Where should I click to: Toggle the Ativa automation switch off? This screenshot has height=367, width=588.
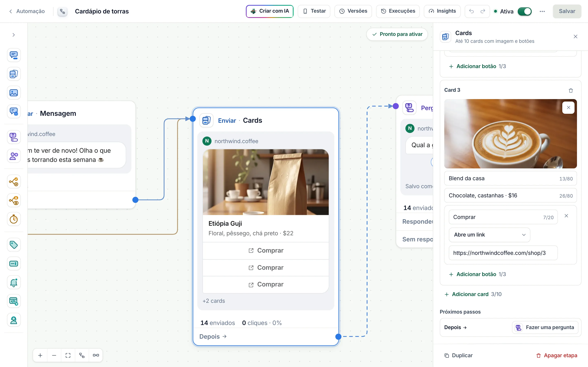click(x=524, y=11)
